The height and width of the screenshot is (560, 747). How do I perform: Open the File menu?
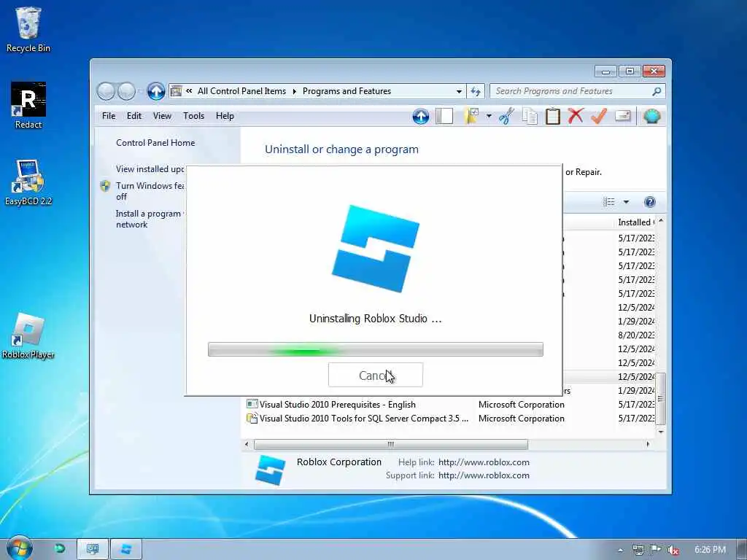click(x=109, y=116)
